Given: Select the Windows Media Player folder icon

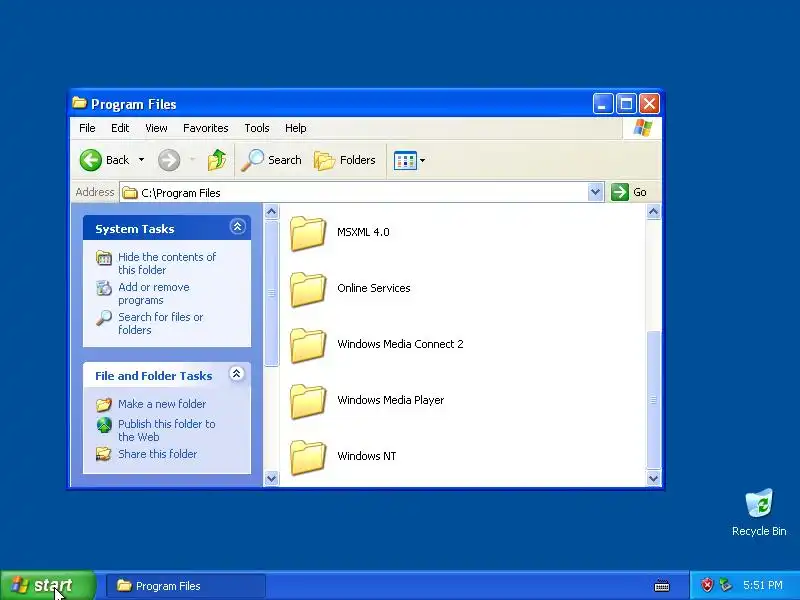Looking at the screenshot, I should point(308,402).
